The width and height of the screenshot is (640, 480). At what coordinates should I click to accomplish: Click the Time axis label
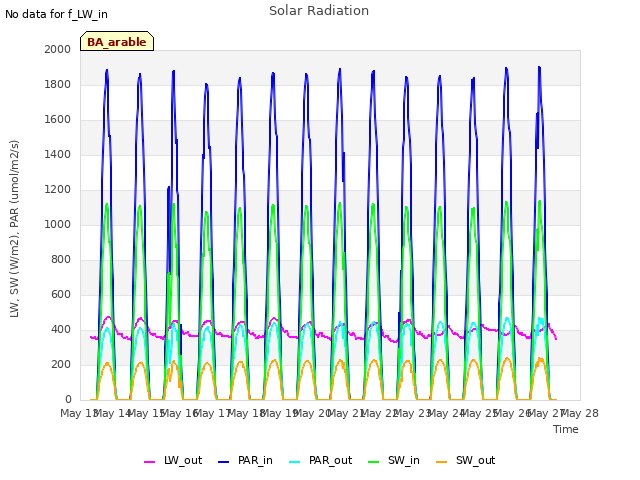click(x=566, y=429)
